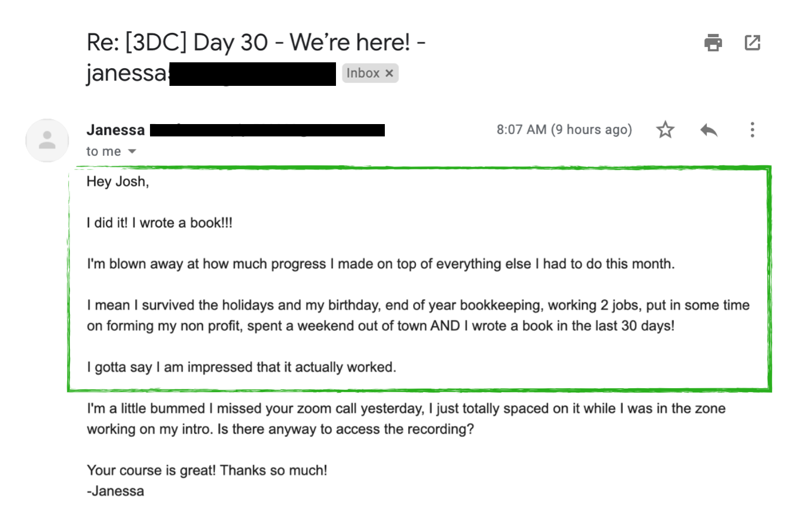Print this email with the printer icon
The width and height of the screenshot is (812, 521).
point(713,43)
